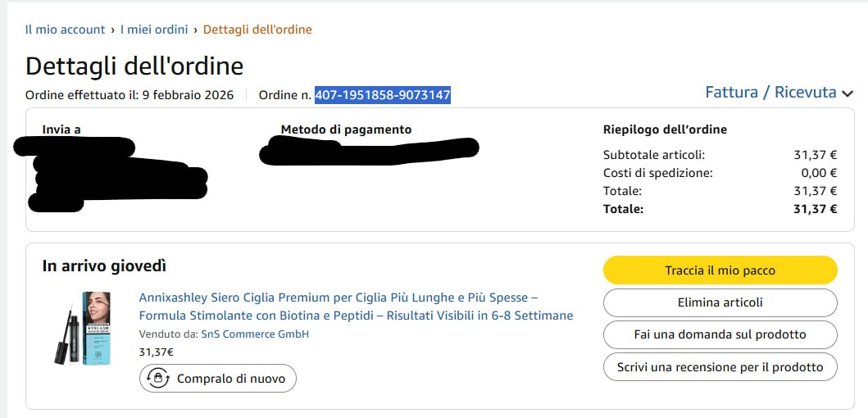Click the buy-again cart icon
The height and width of the screenshot is (418, 868).
tap(157, 379)
